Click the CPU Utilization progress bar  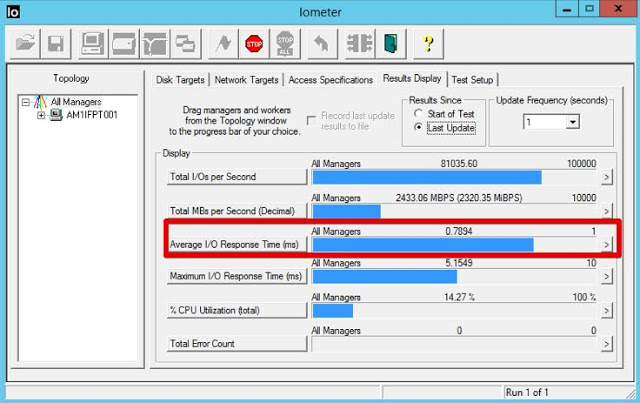pos(454,311)
